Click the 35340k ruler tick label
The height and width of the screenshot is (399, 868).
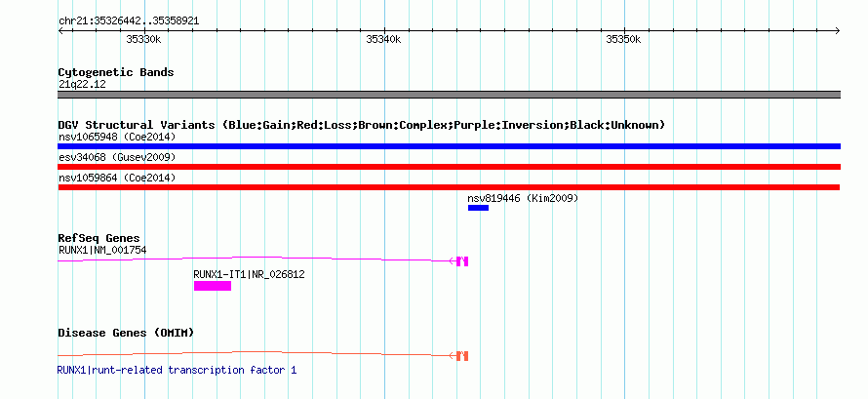pyautogui.click(x=383, y=39)
